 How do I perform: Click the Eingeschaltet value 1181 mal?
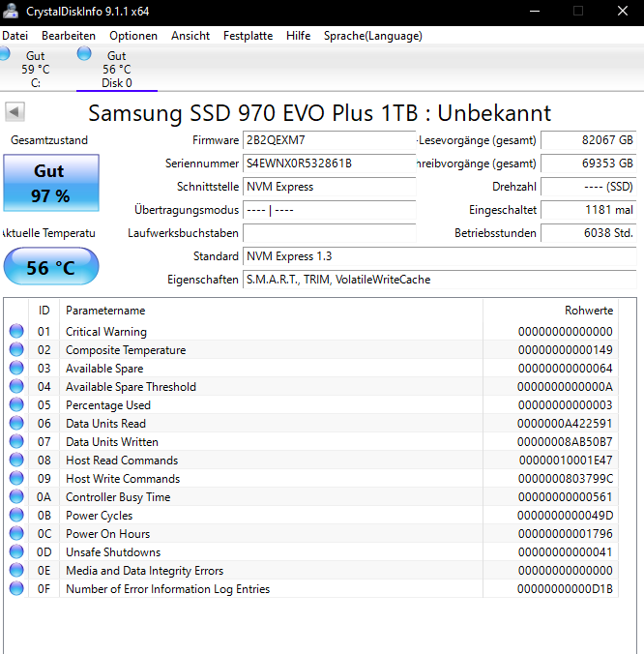click(x=589, y=210)
